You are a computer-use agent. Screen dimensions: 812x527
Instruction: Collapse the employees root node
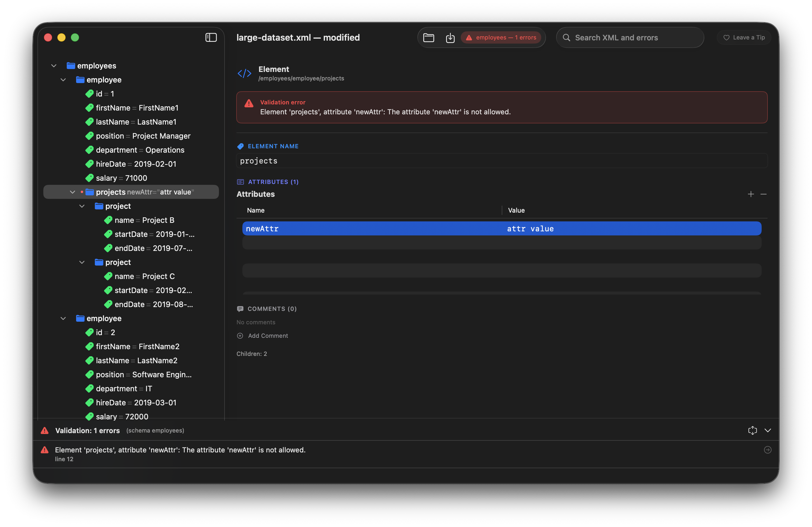point(54,66)
